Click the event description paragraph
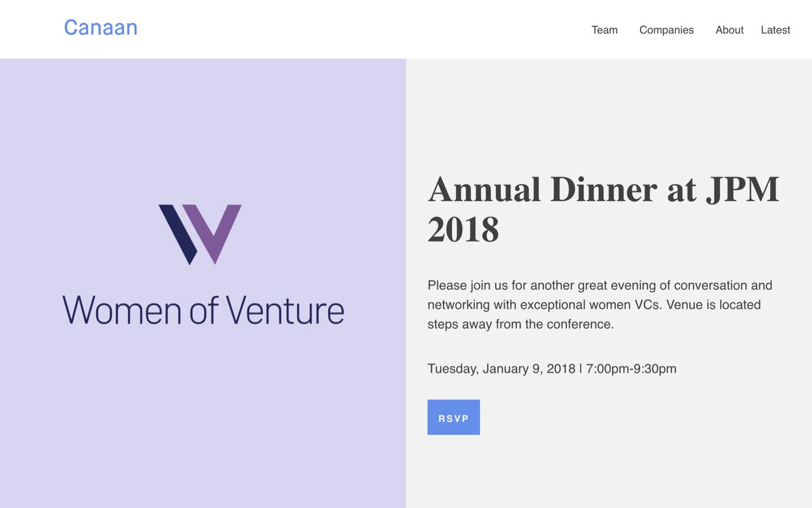 (599, 305)
